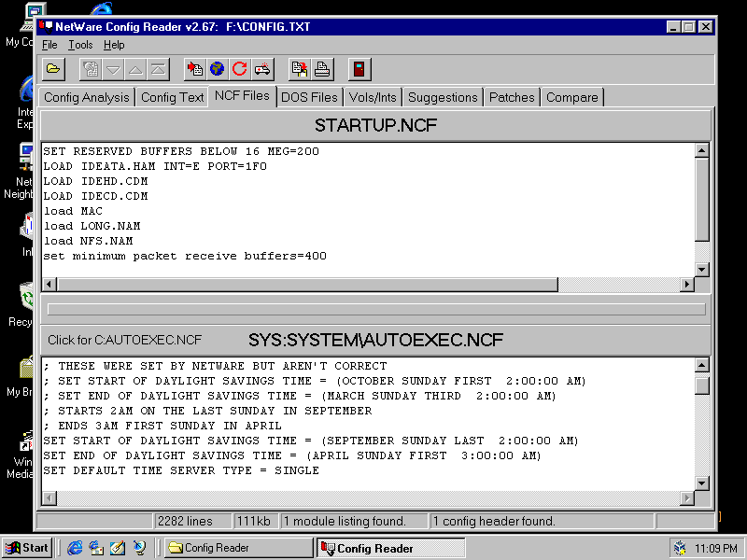Image resolution: width=747 pixels, height=560 pixels.
Task: Click the STARTUP.NCF pane's scroll down arrow
Action: pos(702,270)
